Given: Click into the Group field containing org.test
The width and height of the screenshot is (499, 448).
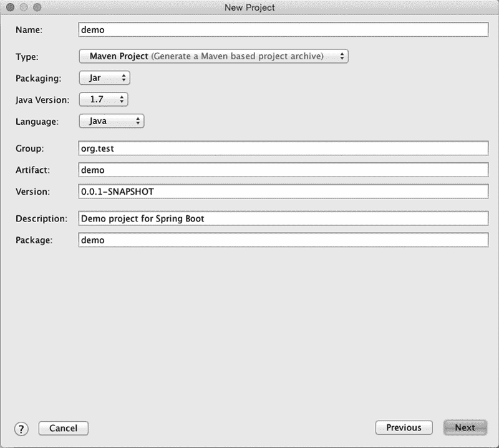Looking at the screenshot, I should [x=283, y=148].
